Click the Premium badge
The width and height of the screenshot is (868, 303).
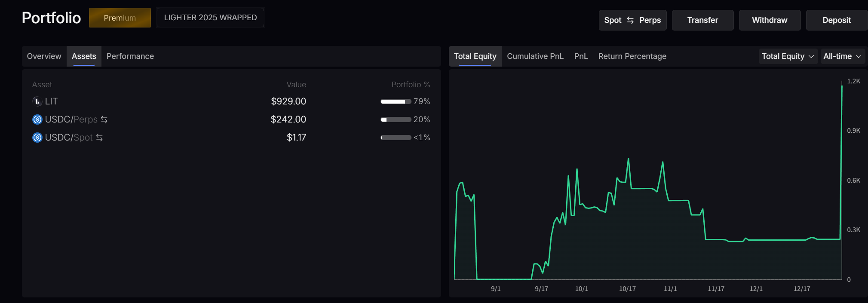click(x=120, y=18)
